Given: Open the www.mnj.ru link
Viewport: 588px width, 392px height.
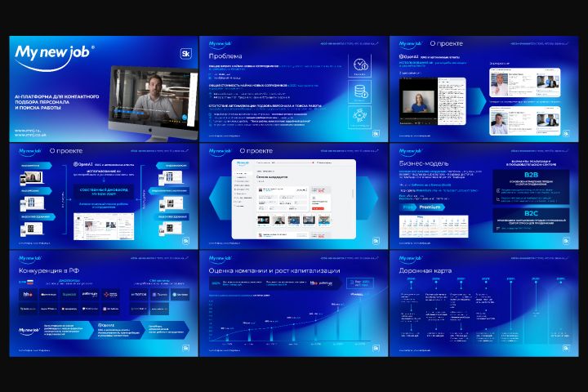Looking at the screenshot, I should [28, 130].
